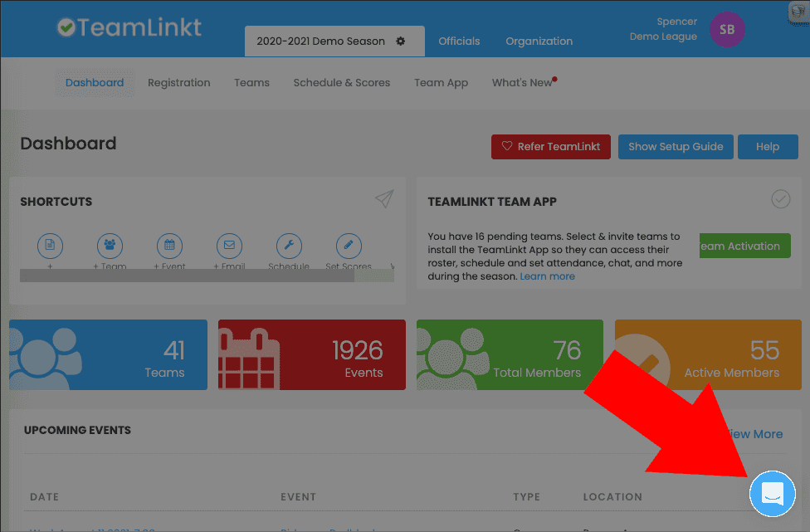Open the + Team shortcut icon
Screen dimensions: 810x532
[x=110, y=246]
